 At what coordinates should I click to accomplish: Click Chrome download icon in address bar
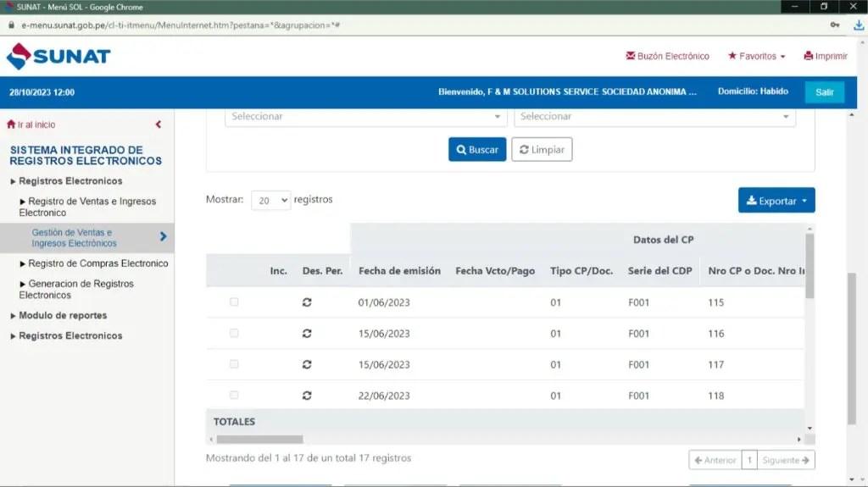tap(858, 25)
